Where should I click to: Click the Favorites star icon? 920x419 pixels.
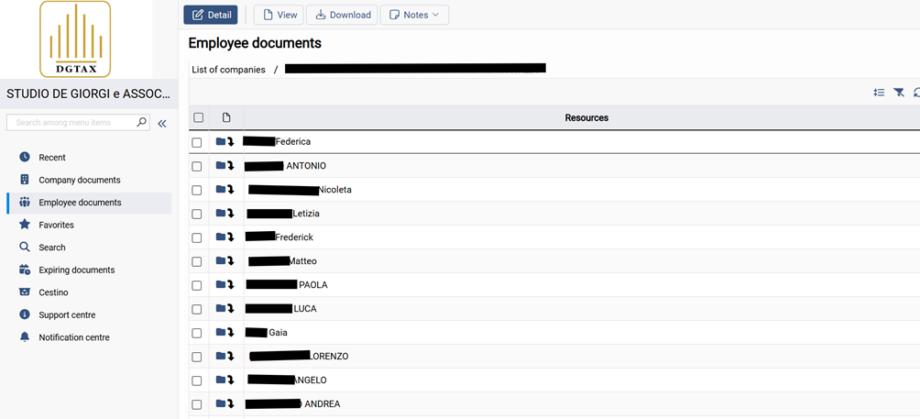tap(25, 225)
